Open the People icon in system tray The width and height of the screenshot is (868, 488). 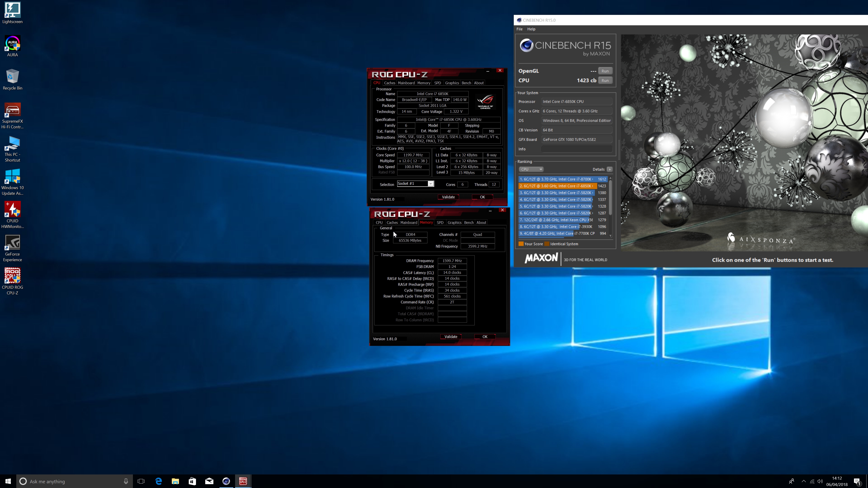pyautogui.click(x=792, y=481)
